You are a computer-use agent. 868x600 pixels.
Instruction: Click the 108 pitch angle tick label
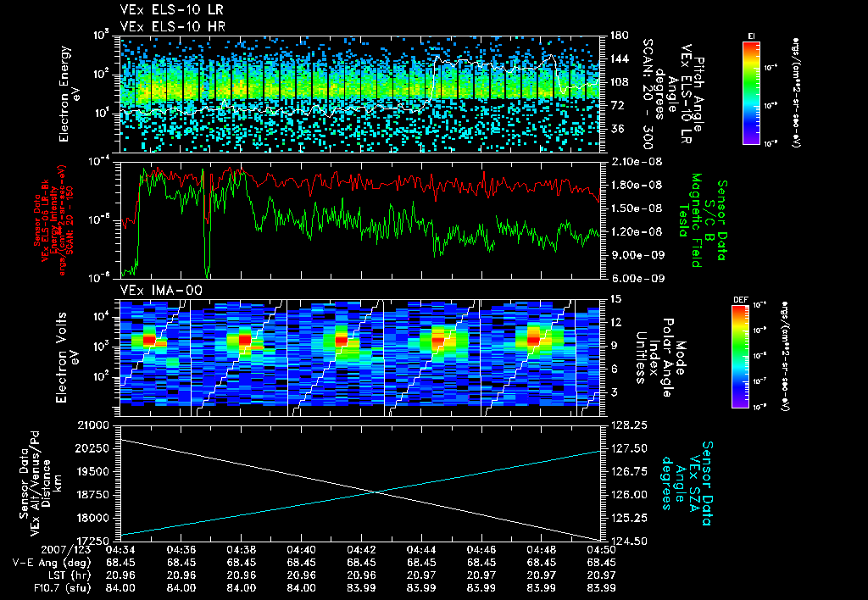pos(619,82)
